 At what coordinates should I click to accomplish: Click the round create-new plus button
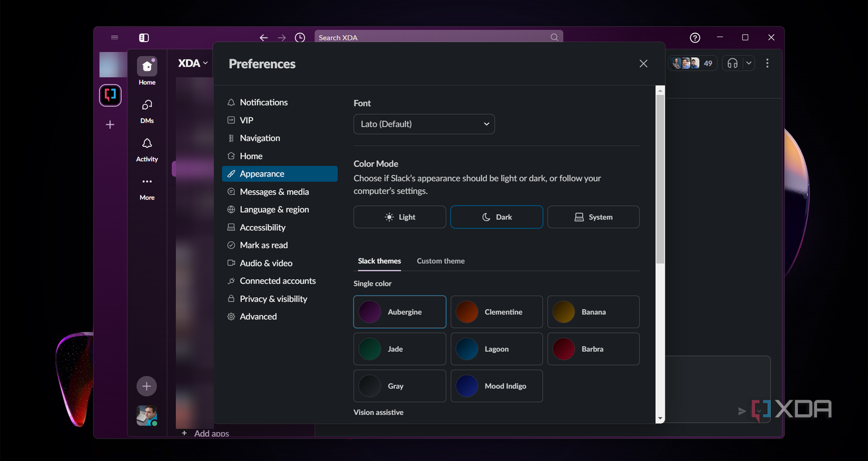coord(146,386)
